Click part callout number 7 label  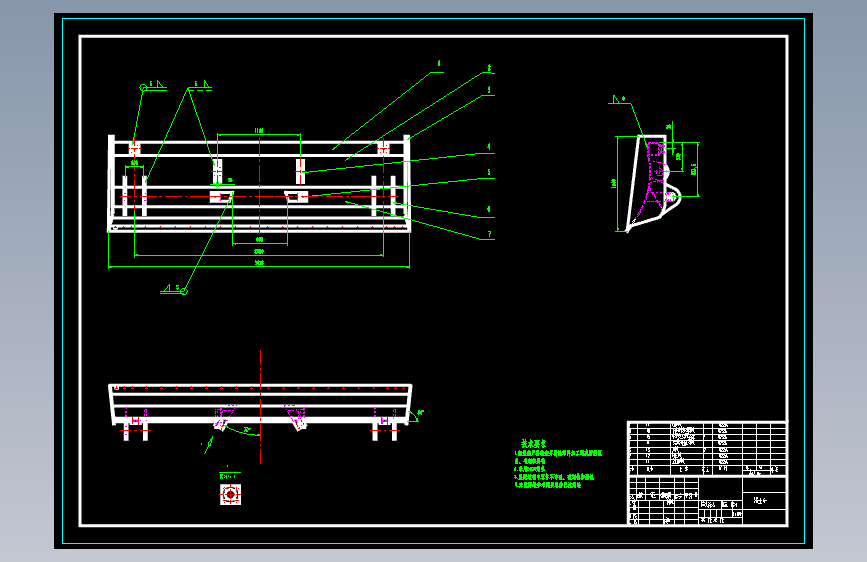click(x=489, y=235)
